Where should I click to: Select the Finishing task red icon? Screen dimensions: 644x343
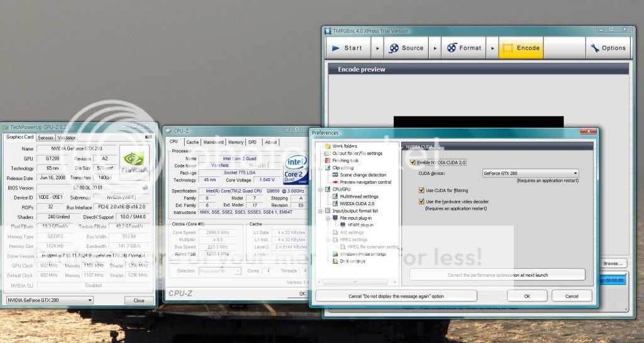[x=327, y=160]
